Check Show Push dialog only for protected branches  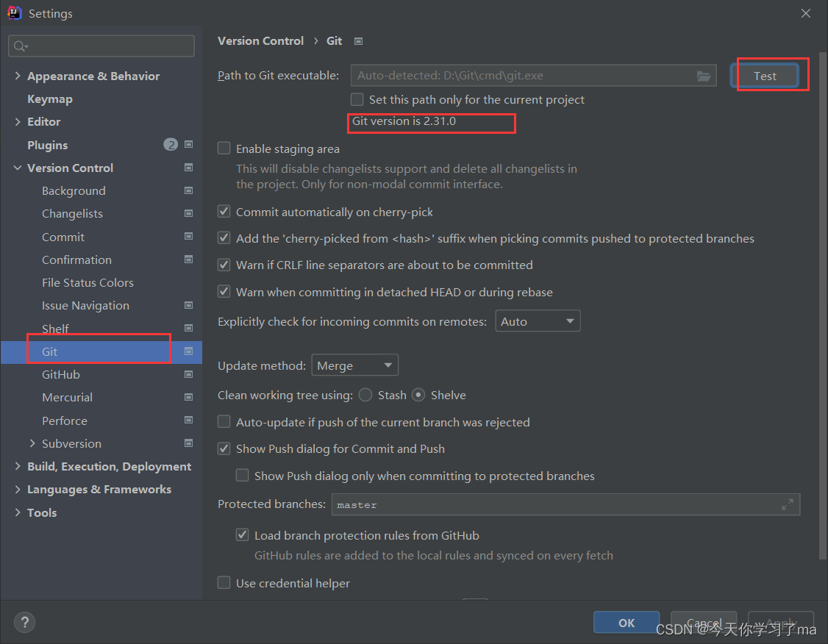pyautogui.click(x=243, y=476)
